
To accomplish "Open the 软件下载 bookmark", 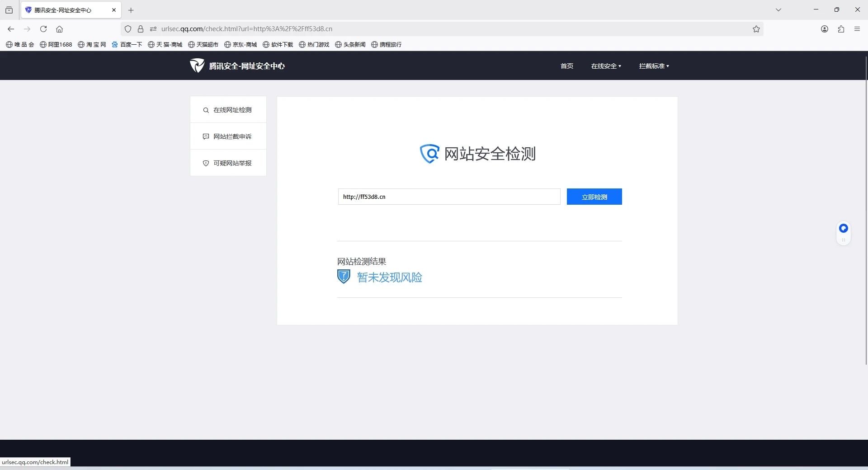I will (278, 44).
